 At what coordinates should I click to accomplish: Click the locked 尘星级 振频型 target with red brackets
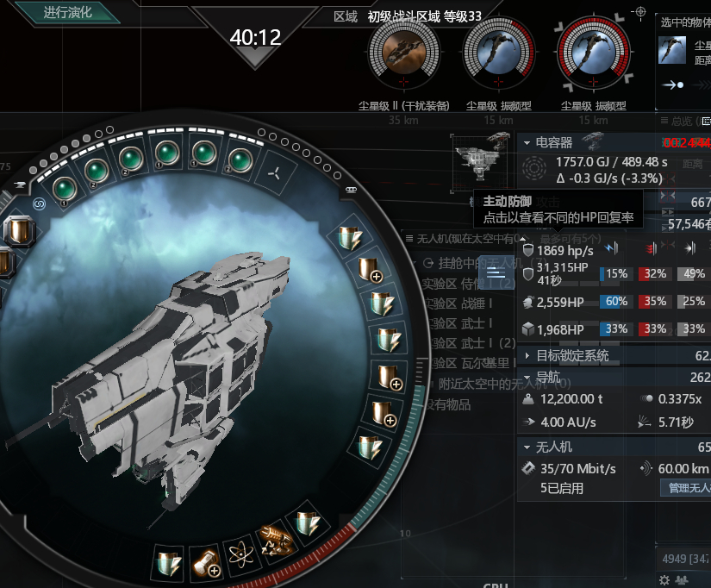pos(593,53)
